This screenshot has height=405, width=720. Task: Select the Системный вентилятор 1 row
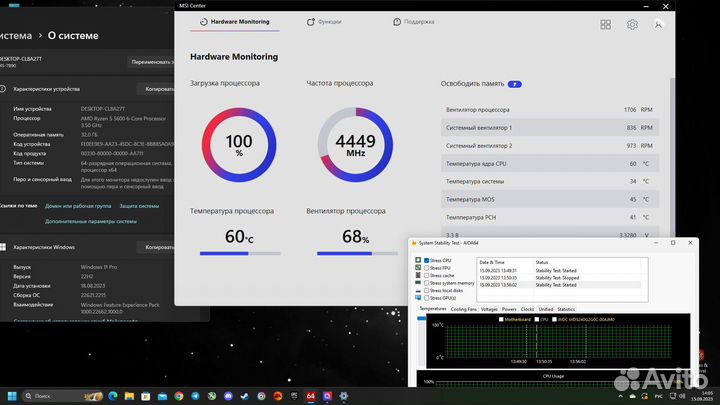click(x=550, y=128)
